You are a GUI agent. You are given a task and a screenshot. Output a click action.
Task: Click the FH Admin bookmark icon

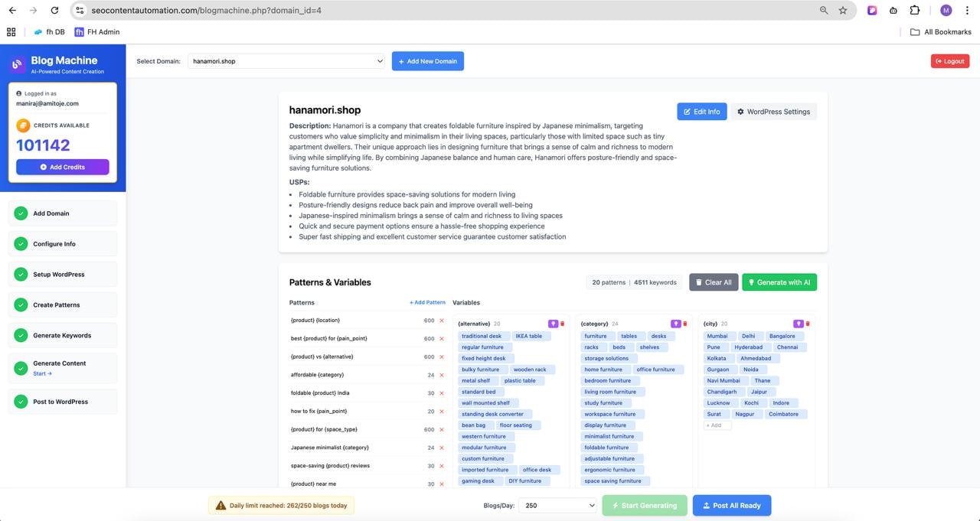79,31
